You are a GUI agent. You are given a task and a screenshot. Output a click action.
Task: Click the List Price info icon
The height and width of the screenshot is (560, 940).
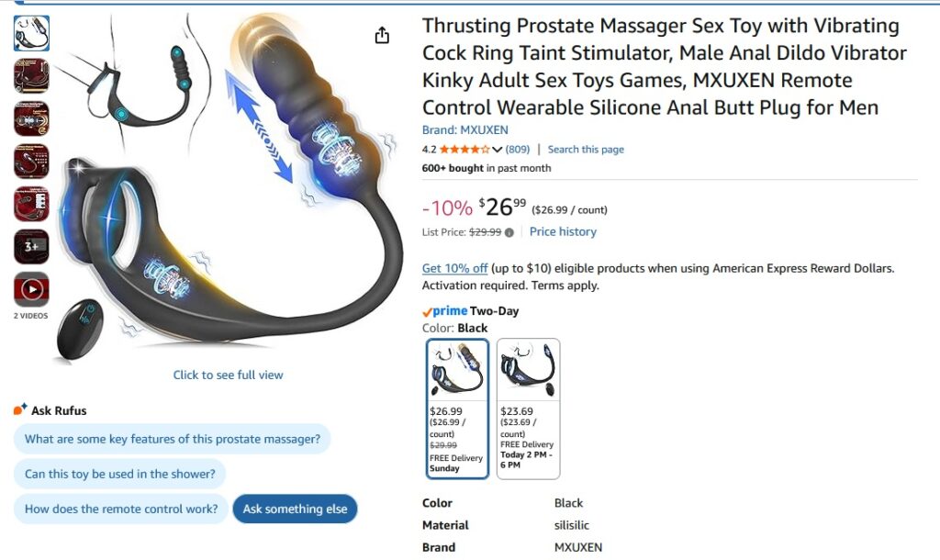(509, 232)
